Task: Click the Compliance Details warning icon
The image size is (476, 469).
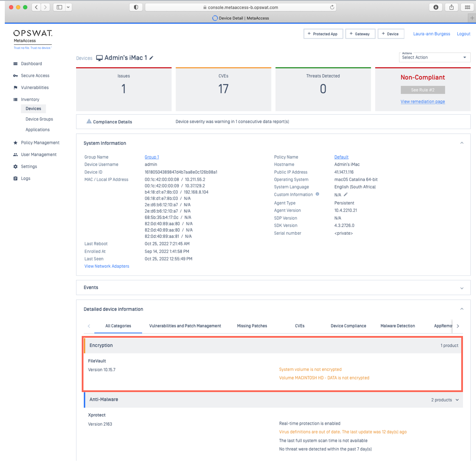Action: 89,121
